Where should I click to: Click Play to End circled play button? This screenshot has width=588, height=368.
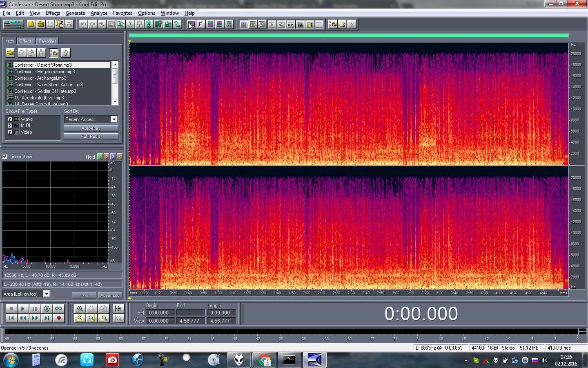click(47, 309)
